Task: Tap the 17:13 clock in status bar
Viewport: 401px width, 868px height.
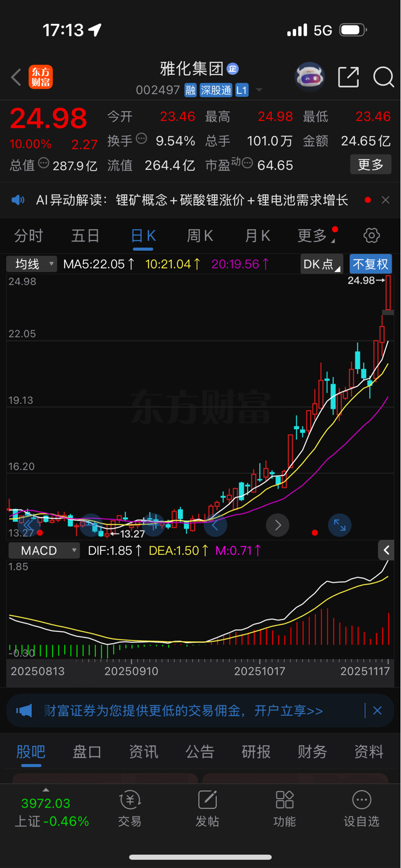Action: coord(63,30)
